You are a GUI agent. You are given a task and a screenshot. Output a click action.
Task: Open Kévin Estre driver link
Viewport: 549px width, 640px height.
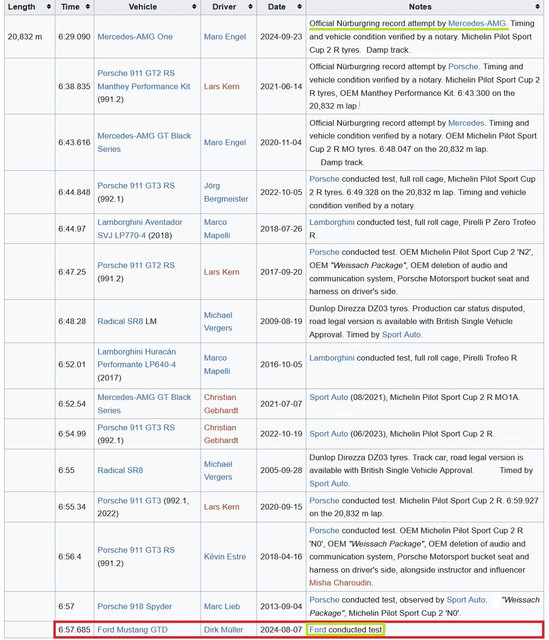(x=225, y=557)
